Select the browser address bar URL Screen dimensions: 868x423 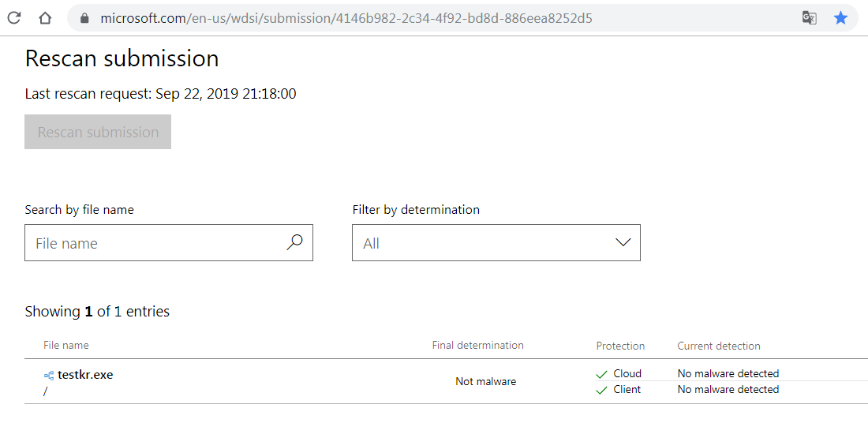coord(346,18)
